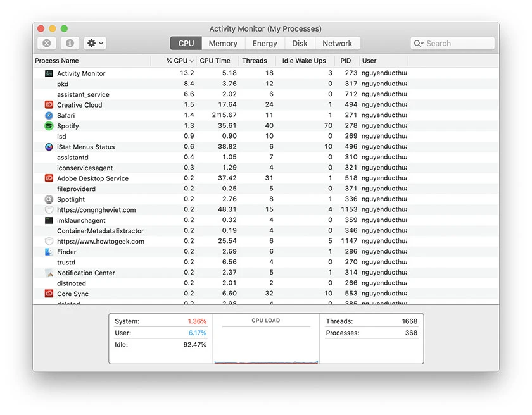Click Processes total 368
This screenshot has height=415, width=532.
411,333
